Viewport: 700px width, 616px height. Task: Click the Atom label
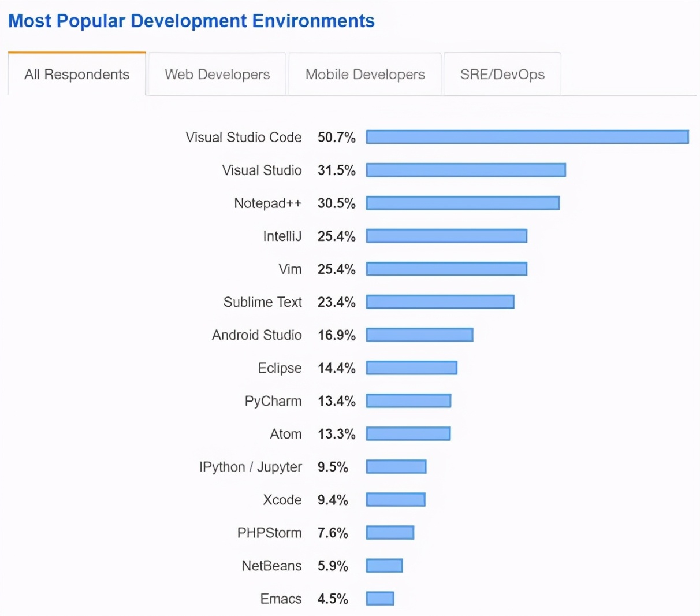pyautogui.click(x=286, y=433)
